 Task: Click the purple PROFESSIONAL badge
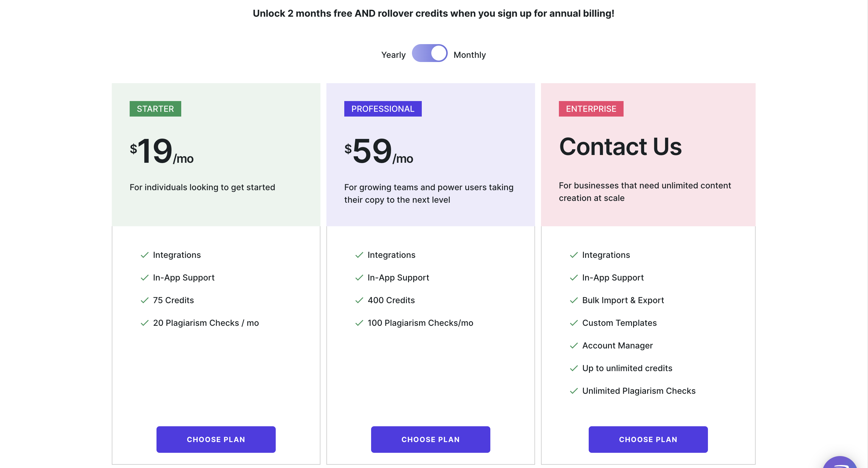[382, 109]
